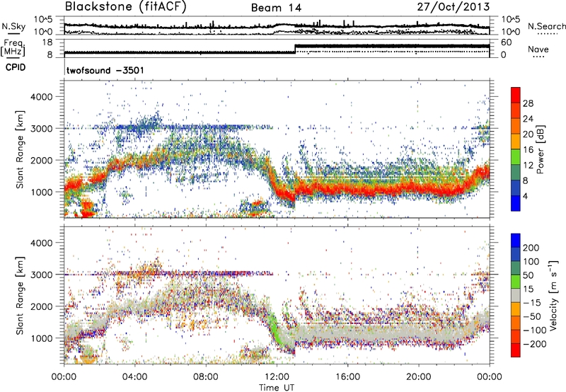Click the '04:00' time tick label
Screen dimensions: 566x392
tap(135, 377)
